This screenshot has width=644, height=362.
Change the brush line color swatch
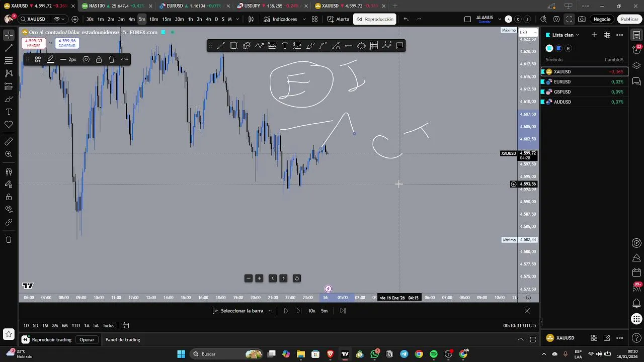pyautogui.click(x=51, y=59)
